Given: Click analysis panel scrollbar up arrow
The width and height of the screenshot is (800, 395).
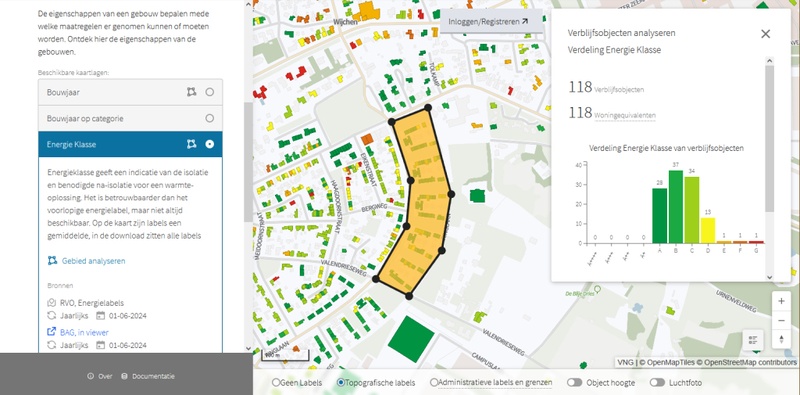Looking at the screenshot, I should tap(769, 61).
